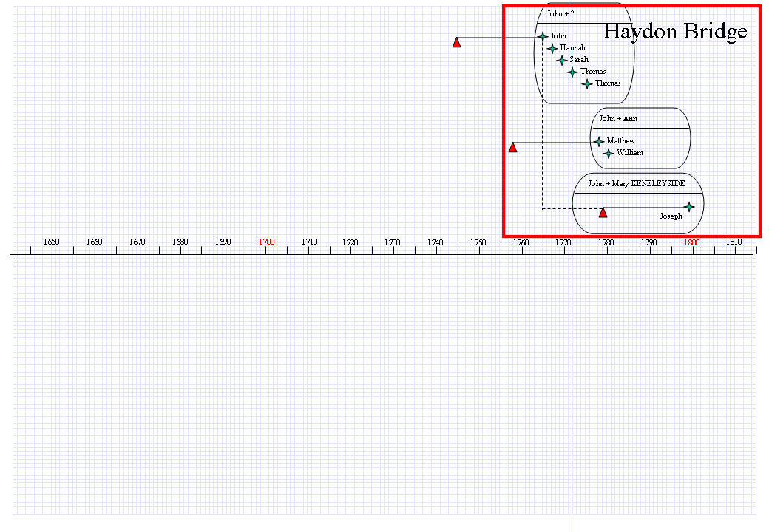769x532 pixels.
Task: Click the red 1800 year label
Action: [692, 242]
